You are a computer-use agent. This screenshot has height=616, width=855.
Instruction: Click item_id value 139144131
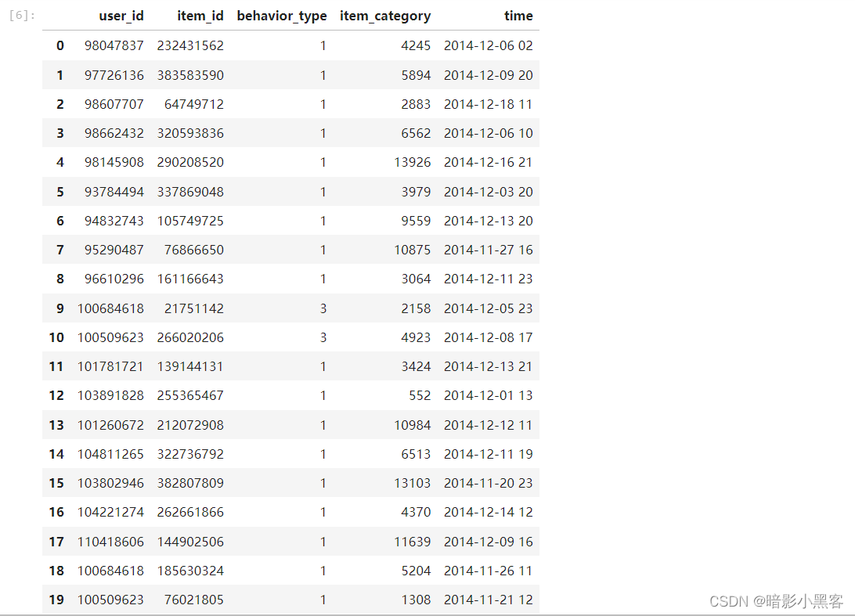click(190, 366)
